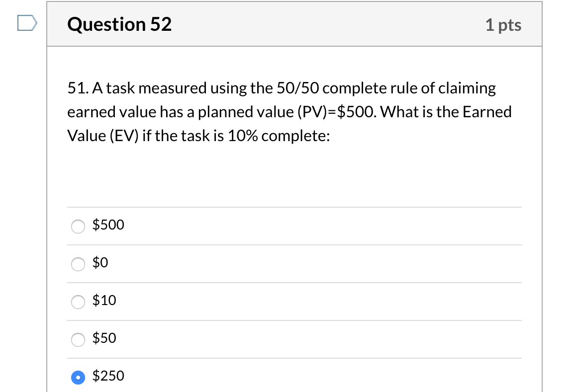Click the bookmark marker left of Question 52
The height and width of the screenshot is (392, 576).
27,22
